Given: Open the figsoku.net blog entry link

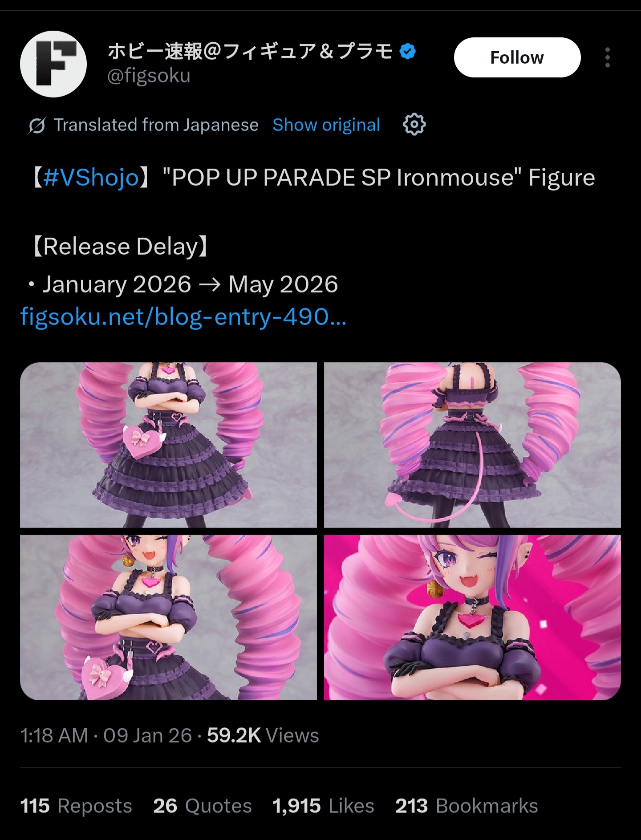Looking at the screenshot, I should (183, 317).
